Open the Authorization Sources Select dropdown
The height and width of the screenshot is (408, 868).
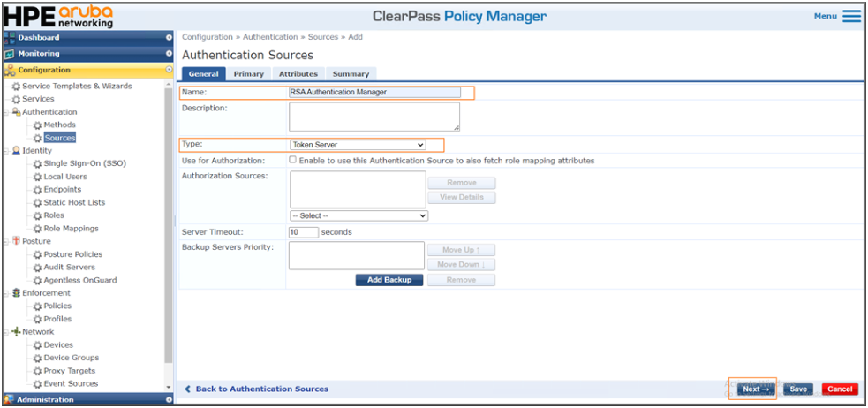359,215
